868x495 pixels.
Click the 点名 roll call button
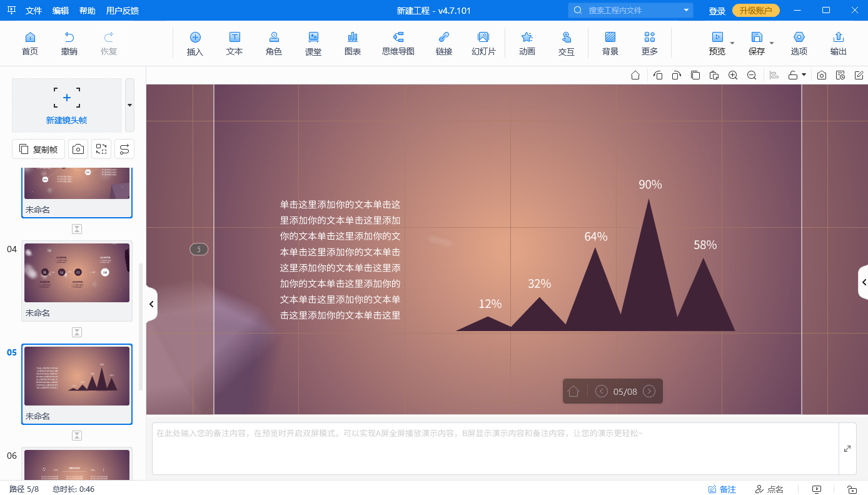pyautogui.click(x=769, y=489)
